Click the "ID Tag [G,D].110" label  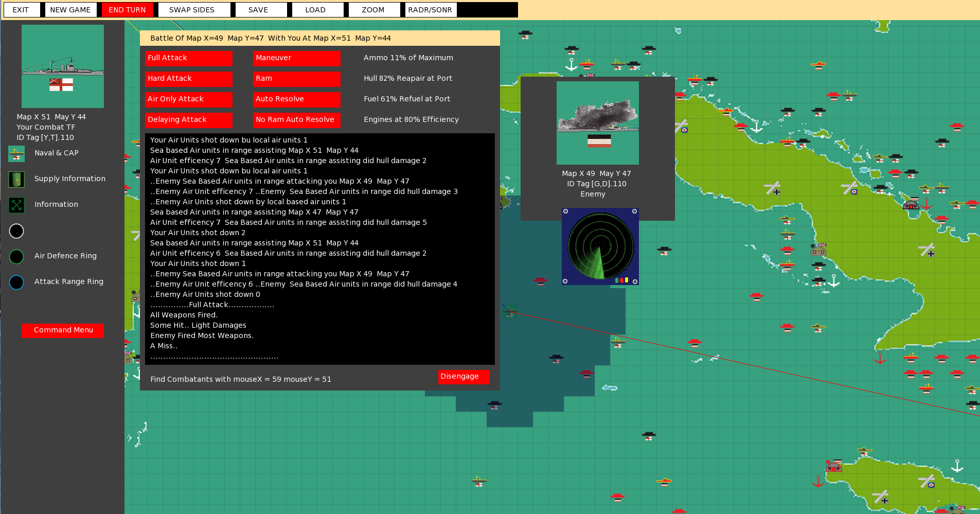point(597,184)
